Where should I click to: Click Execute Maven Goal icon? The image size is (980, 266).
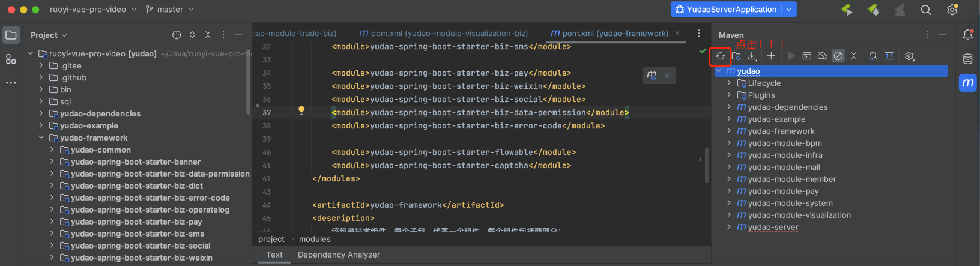pos(807,56)
